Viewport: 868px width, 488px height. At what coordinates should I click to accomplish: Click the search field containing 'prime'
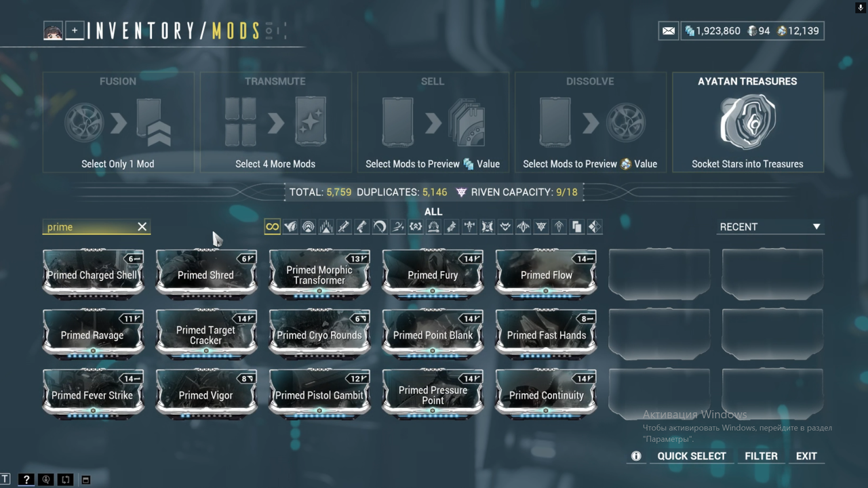pos(88,227)
